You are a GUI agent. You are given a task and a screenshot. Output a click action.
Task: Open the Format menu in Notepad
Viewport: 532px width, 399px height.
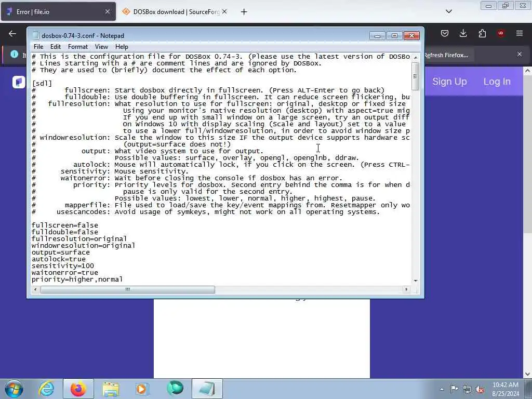click(x=78, y=47)
